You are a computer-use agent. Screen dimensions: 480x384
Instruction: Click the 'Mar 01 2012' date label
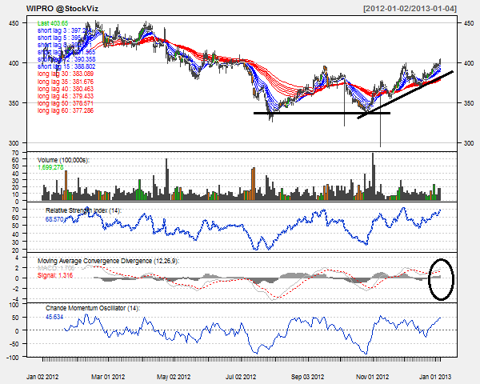(x=108, y=377)
